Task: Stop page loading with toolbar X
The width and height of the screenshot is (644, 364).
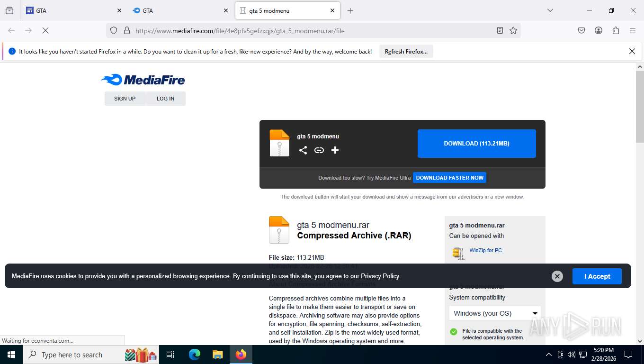Action: point(45,30)
